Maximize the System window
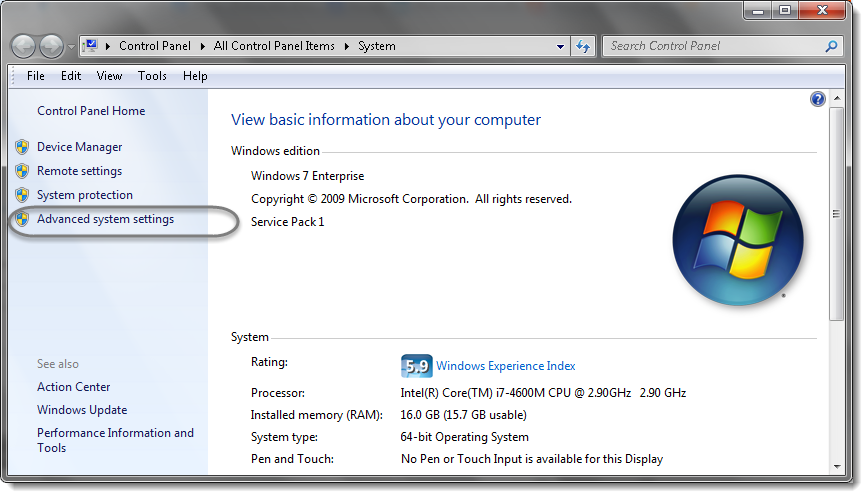The image size is (868, 498). coord(785,11)
